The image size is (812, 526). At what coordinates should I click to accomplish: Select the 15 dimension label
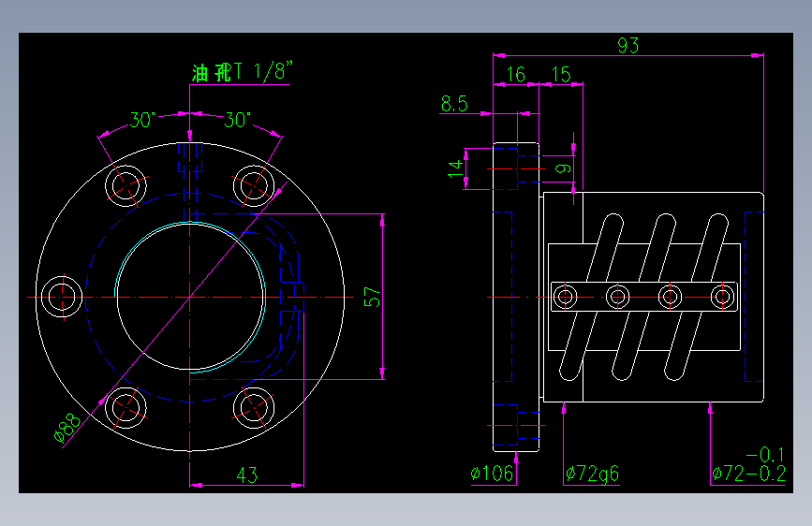pyautogui.click(x=561, y=75)
